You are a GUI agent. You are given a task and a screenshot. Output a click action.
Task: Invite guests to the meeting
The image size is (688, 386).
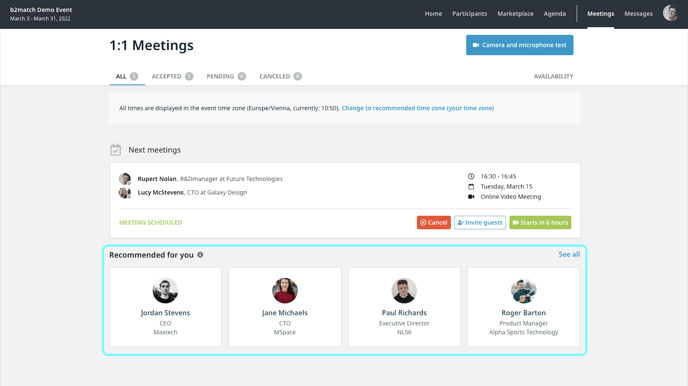click(480, 222)
